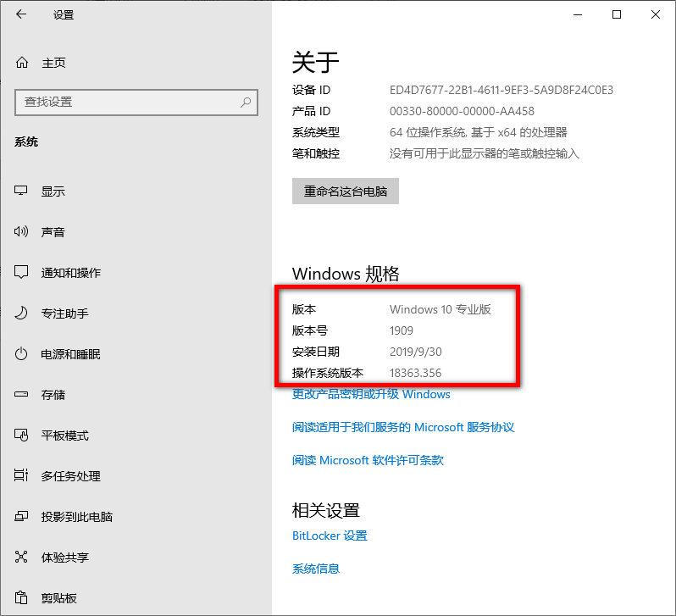This screenshot has width=676, height=616.
Task: Click the 体验共享 icon
Action: tap(20, 557)
